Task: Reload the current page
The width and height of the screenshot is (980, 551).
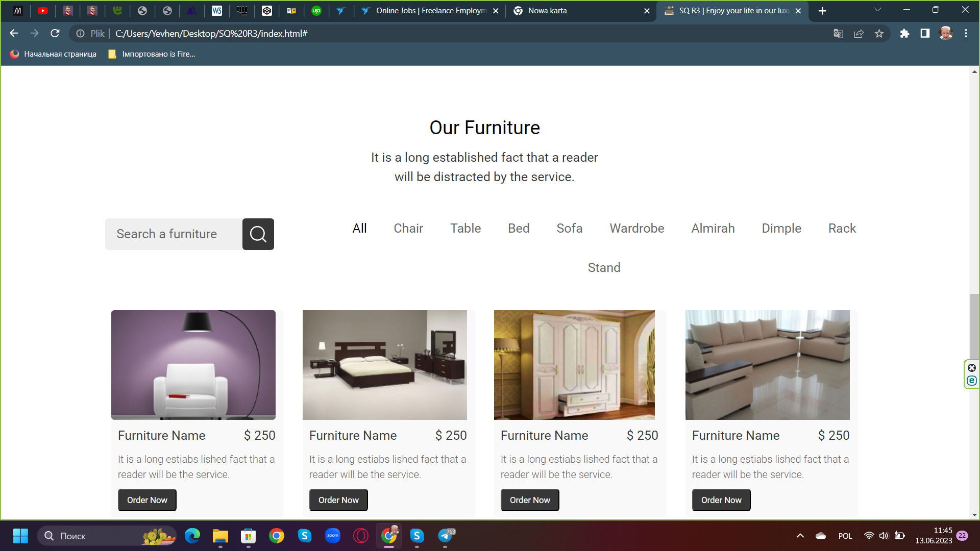Action: [55, 33]
